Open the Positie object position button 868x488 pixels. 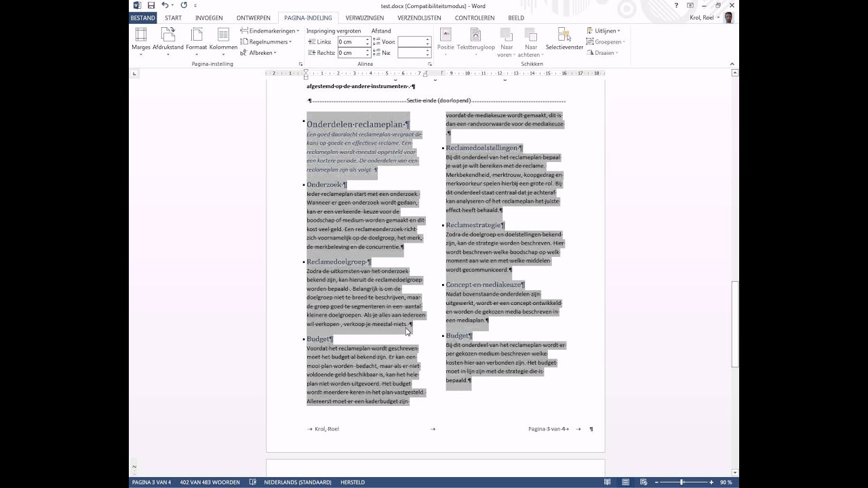tap(446, 41)
